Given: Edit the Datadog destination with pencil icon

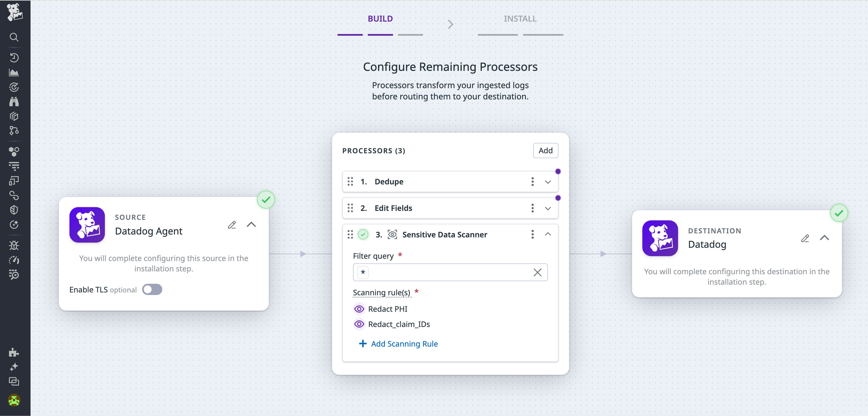Looking at the screenshot, I should [805, 239].
